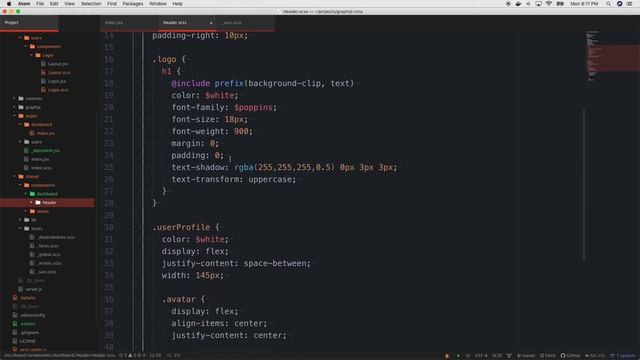Click Fetch in the status bar
Viewport: 640px width, 360px height.
coord(548,356)
